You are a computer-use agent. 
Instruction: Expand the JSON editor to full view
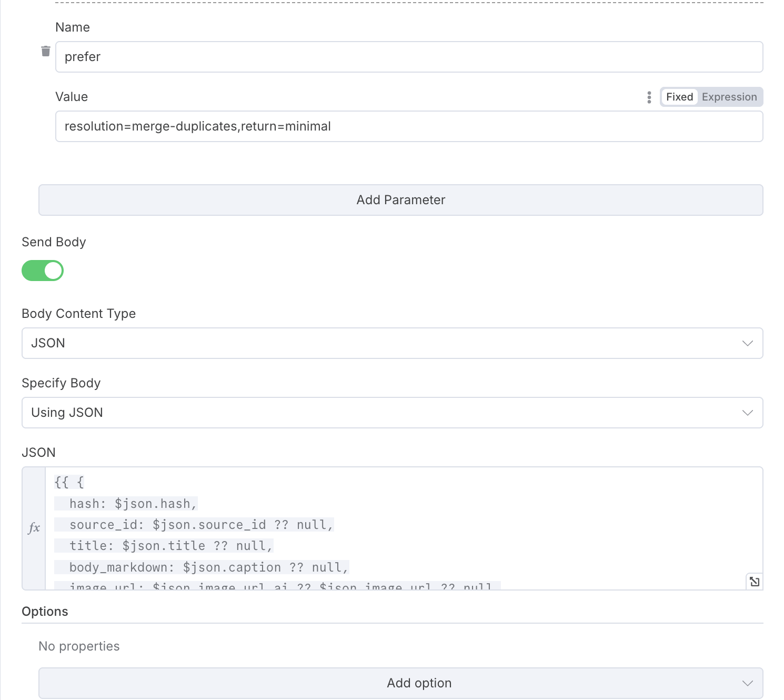754,582
